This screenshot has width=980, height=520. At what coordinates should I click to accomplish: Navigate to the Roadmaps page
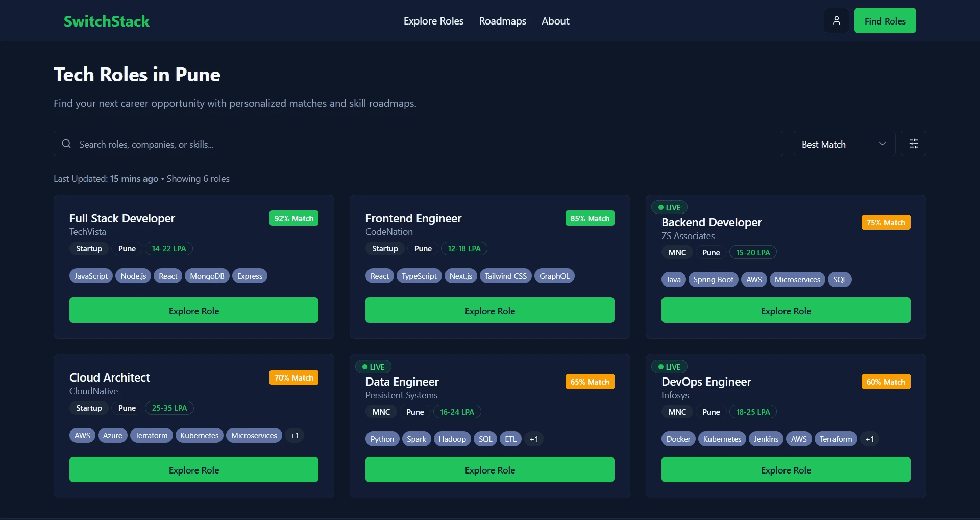[x=502, y=21]
